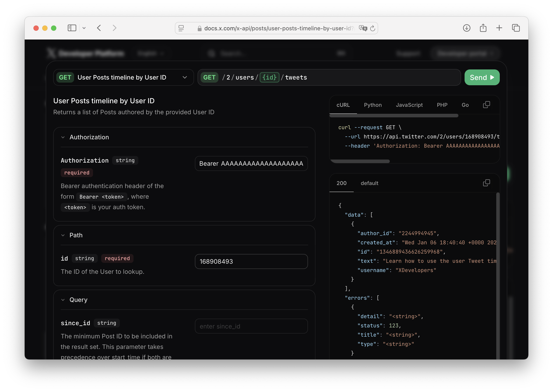Show the tab overview icon
The width and height of the screenshot is (553, 392).
(516, 28)
